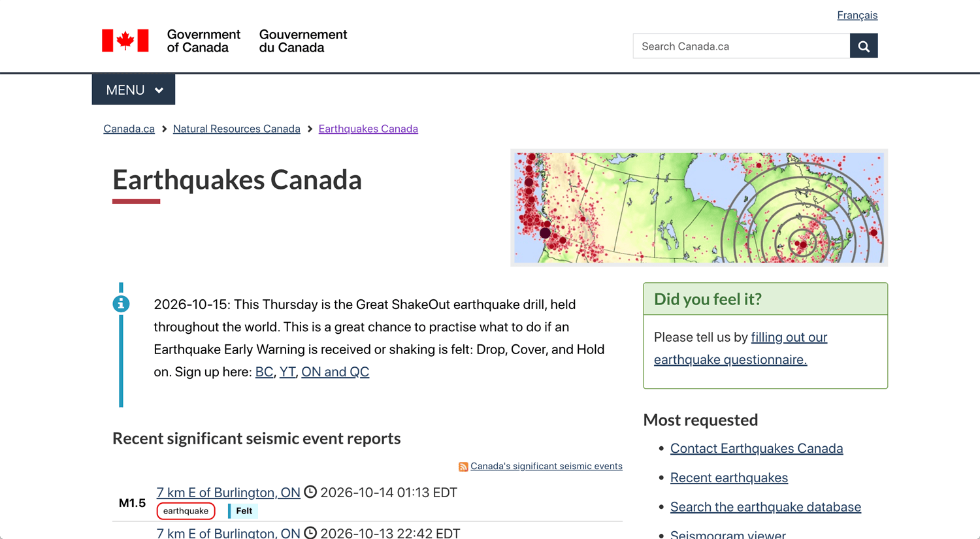
Task: Click the clock icon beside 2026-10-14 01:13 EDT
Action: pyautogui.click(x=310, y=492)
